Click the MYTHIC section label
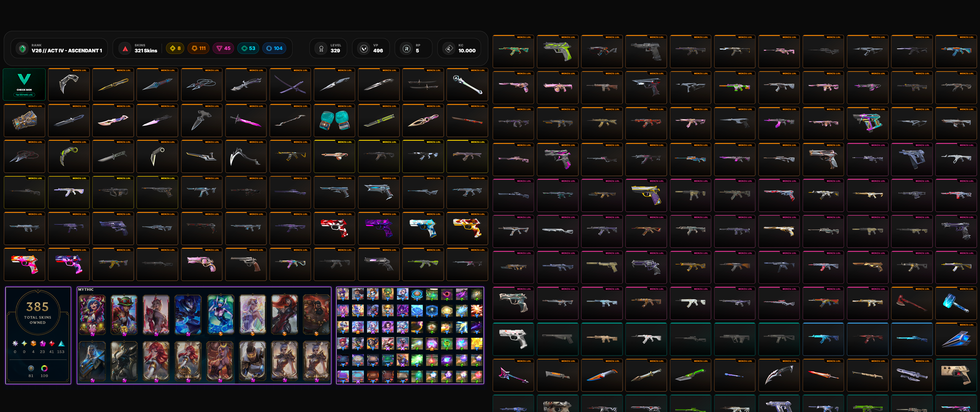 point(86,290)
